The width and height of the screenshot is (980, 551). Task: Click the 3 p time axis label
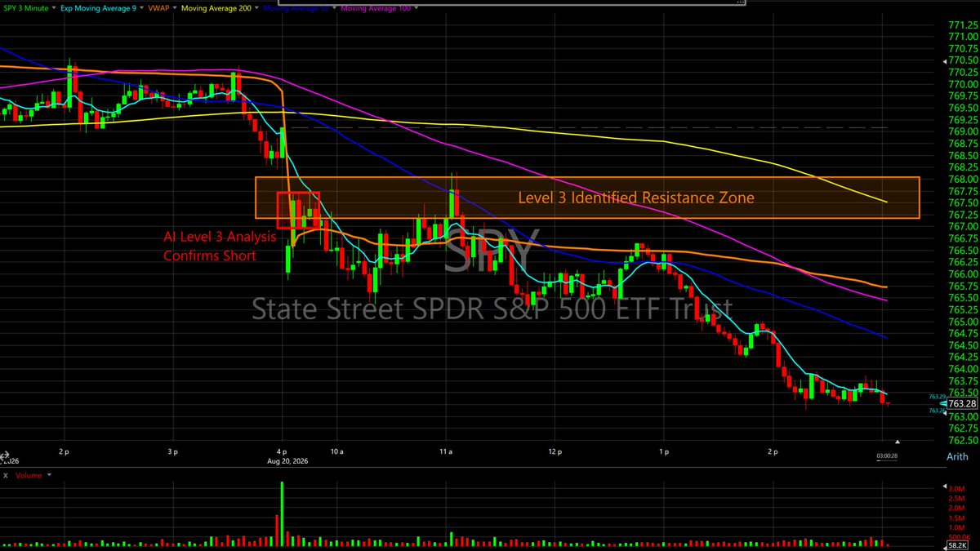tap(172, 451)
